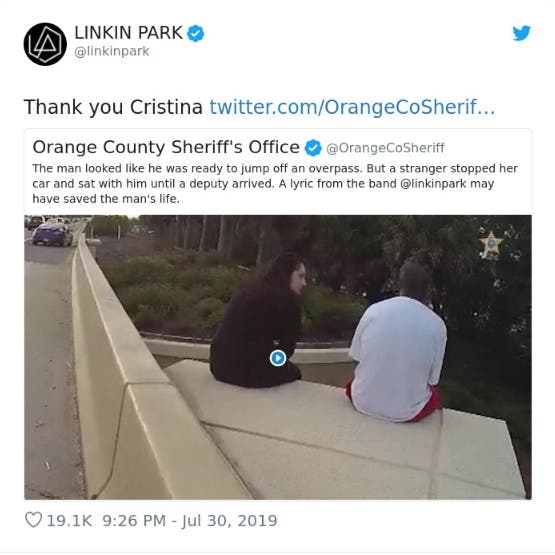This screenshot has height=555, width=555.
Task: Click the 19.1K likes count
Action: tap(69, 521)
